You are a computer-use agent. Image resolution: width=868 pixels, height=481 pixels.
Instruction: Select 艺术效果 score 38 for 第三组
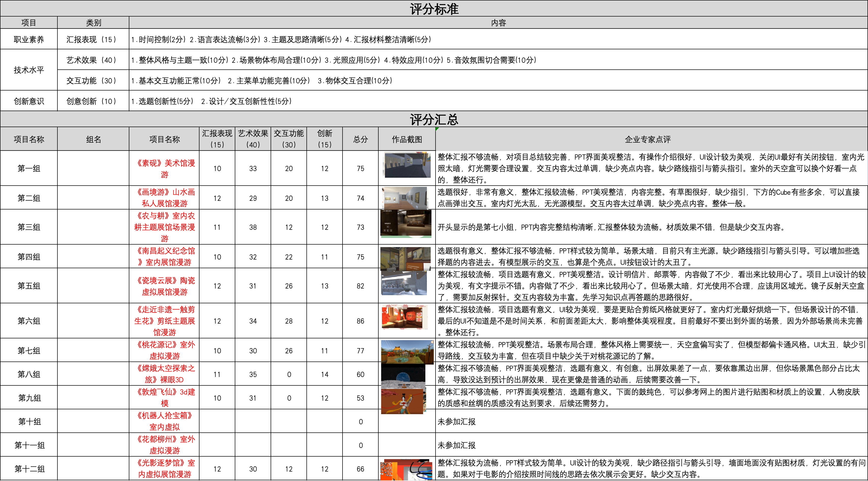pyautogui.click(x=253, y=227)
